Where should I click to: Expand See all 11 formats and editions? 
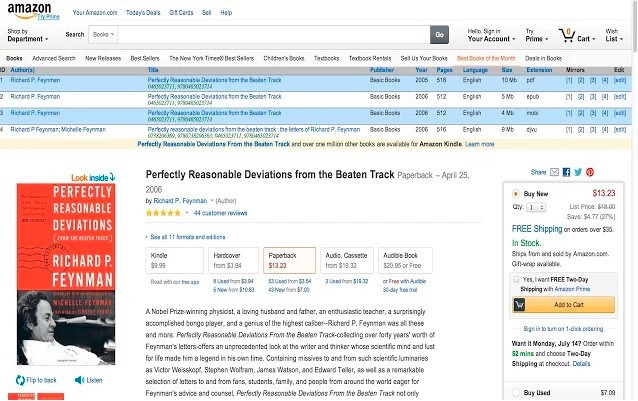pos(186,237)
